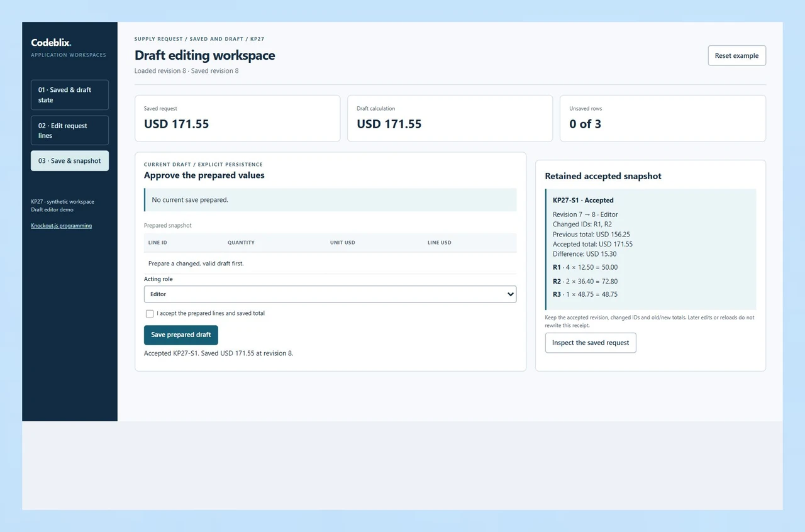805x532 pixels.
Task: Click the Unsaved rows 0 of 3 value
Action: (586, 124)
